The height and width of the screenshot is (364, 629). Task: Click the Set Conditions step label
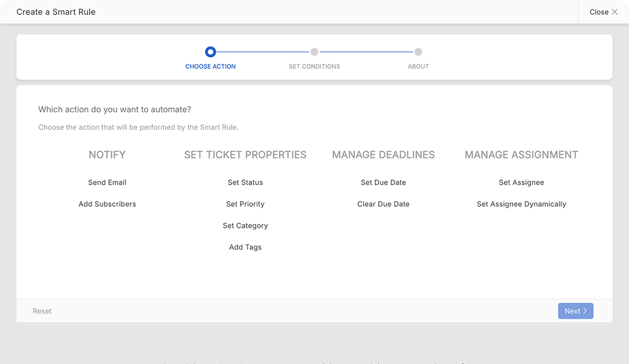[314, 66]
